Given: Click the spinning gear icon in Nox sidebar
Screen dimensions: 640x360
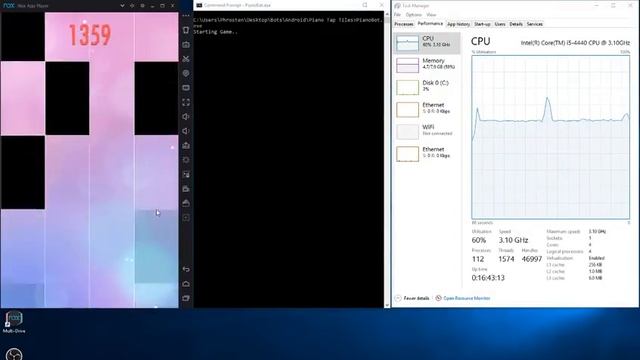Looking at the screenshot, I should [x=186, y=160].
